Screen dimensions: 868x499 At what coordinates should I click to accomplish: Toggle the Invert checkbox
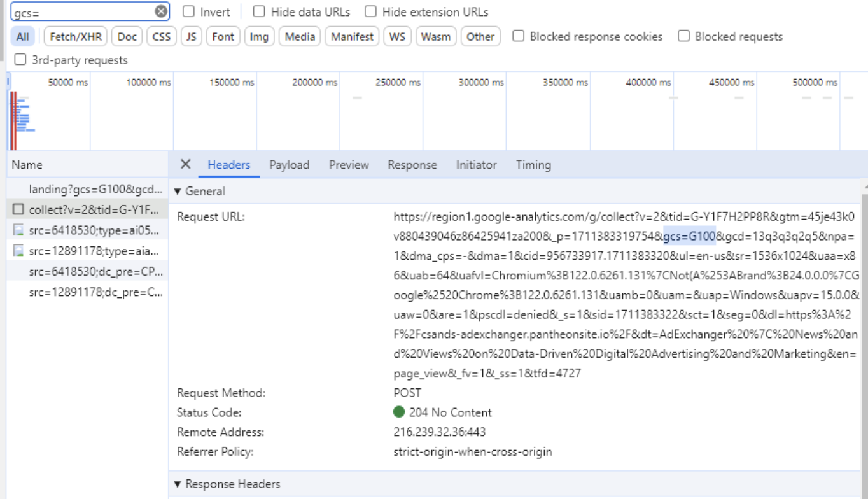(x=189, y=11)
